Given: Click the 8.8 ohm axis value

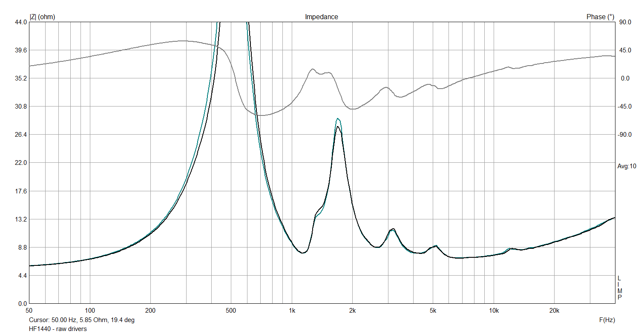Looking at the screenshot, I should (22, 248).
